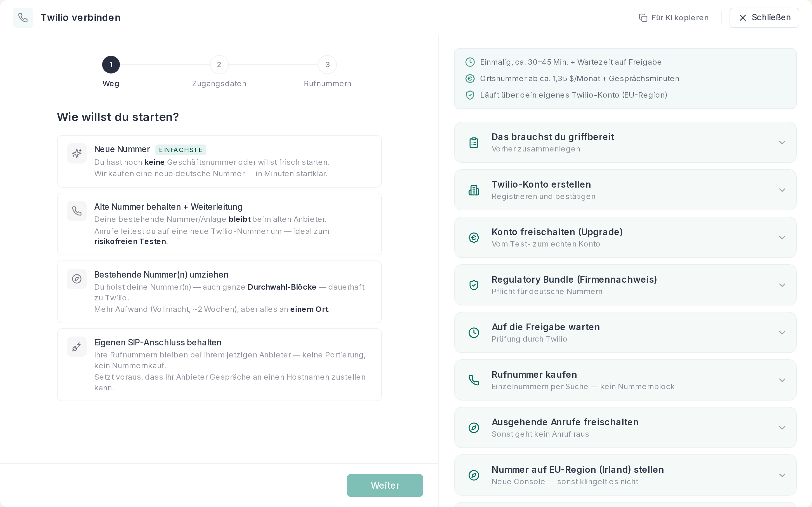This screenshot has height=507, width=812.
Task: Click the sparkle icon for Neue Nummer
Action: tap(77, 153)
